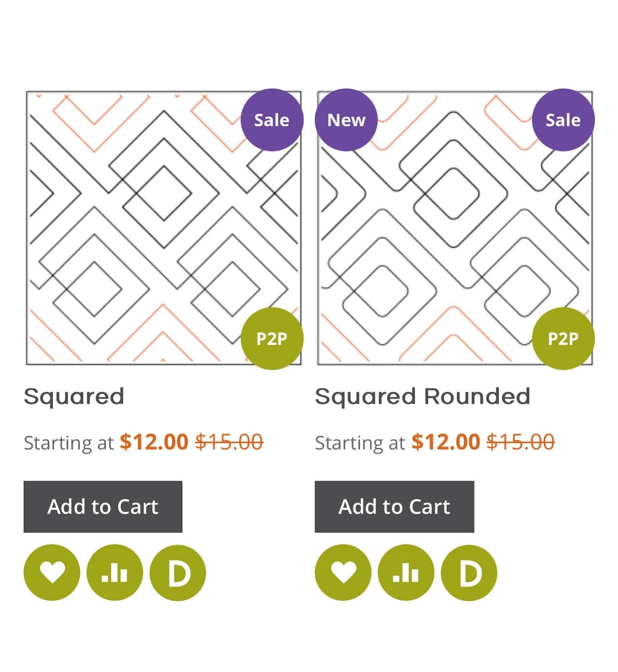618x672 pixels.
Task: Click the Sale badge on Squared
Action: [x=272, y=120]
